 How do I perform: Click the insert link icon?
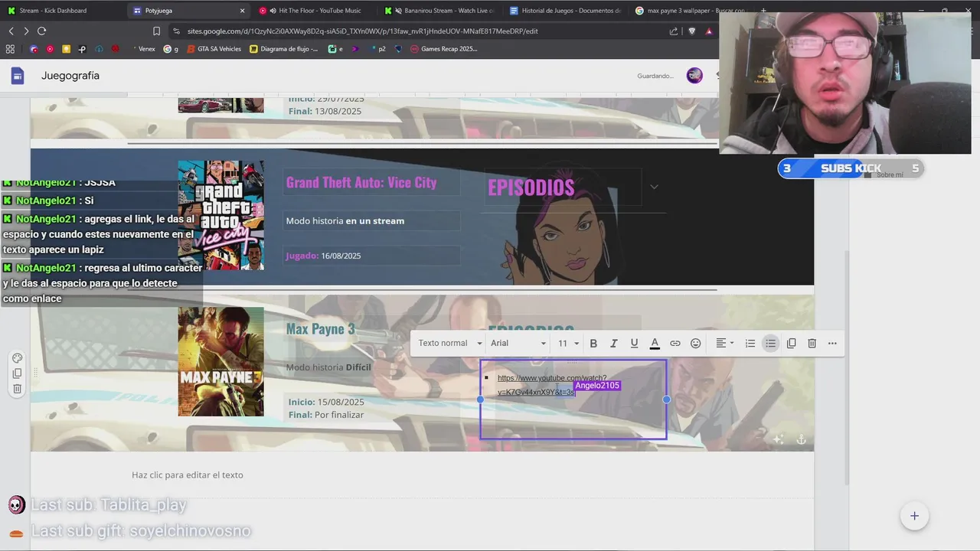(675, 344)
